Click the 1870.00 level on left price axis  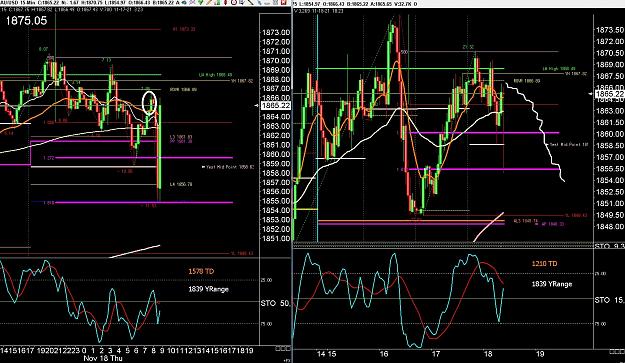tap(276, 61)
